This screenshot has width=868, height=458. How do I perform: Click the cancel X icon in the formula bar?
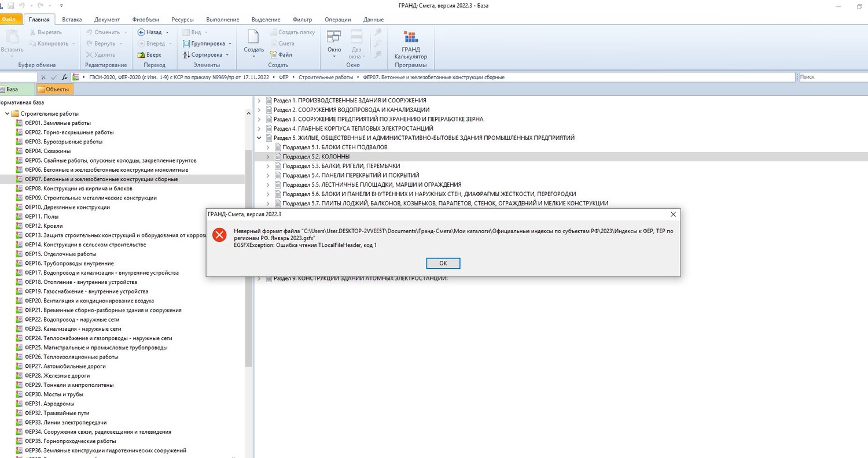44,77
